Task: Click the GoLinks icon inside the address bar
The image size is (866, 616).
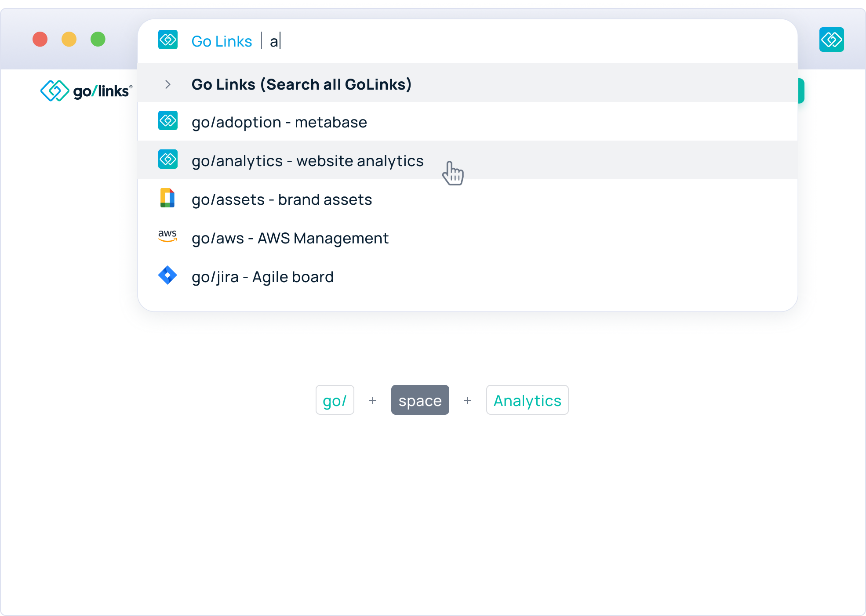Action: [x=167, y=40]
